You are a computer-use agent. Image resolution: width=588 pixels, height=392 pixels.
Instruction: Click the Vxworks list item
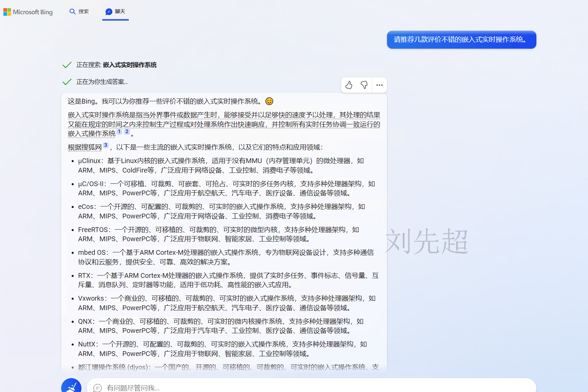tap(227, 303)
